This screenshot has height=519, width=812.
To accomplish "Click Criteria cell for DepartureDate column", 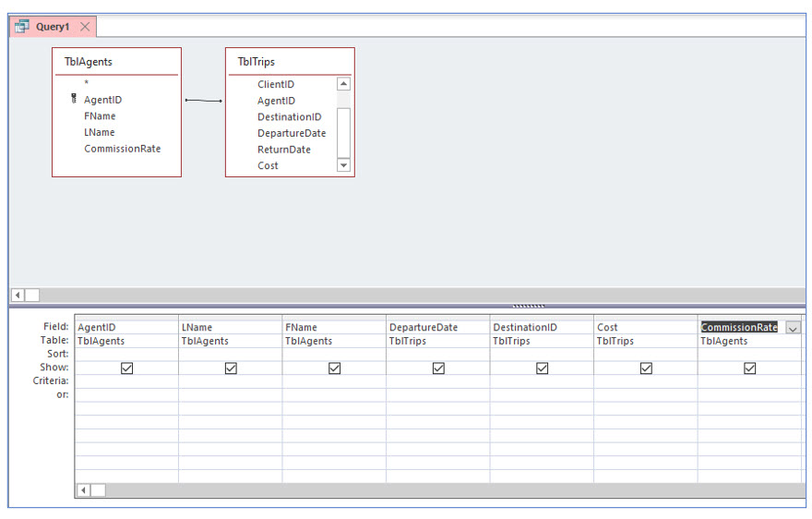I will pos(438,381).
